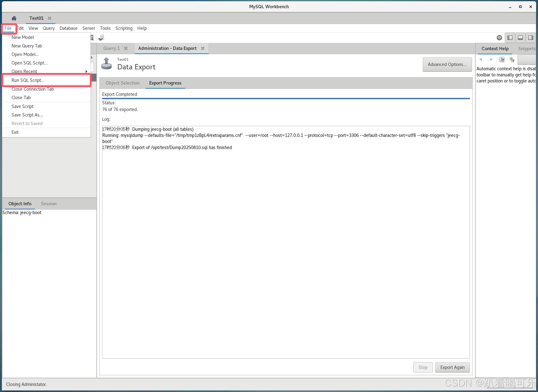The width and height of the screenshot is (538, 392).
Task: Click the Data Export upload icon
Action: click(106, 63)
